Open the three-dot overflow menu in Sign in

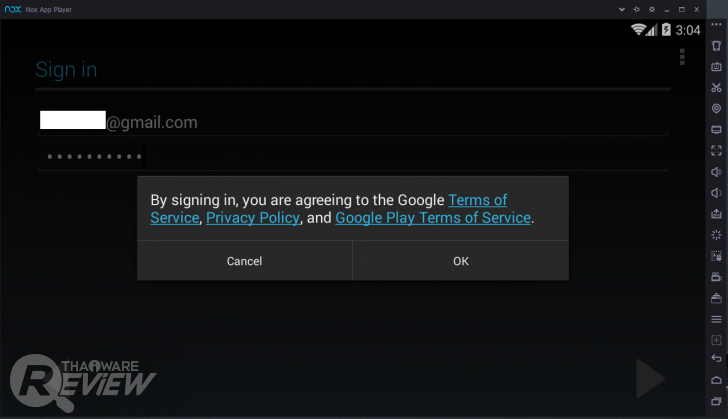click(682, 57)
